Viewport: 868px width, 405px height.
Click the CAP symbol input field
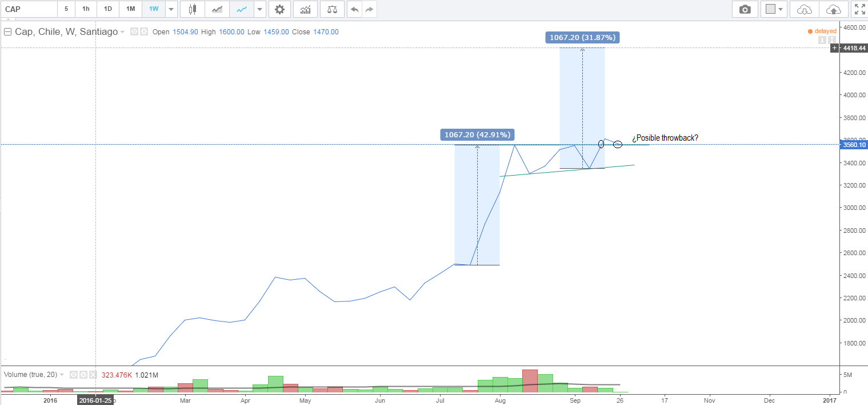click(29, 9)
